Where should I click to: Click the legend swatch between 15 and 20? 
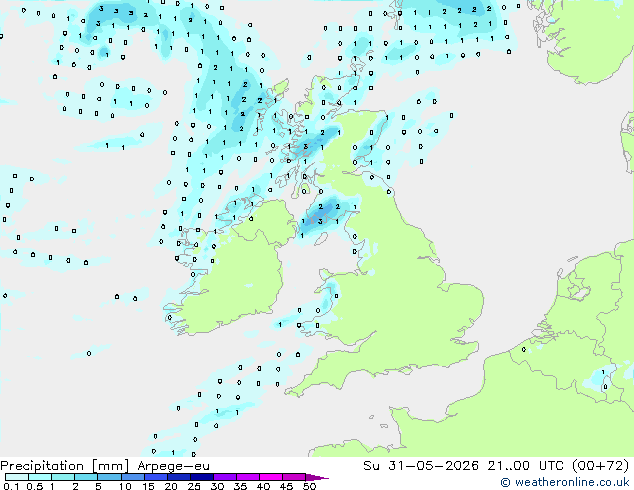pyautogui.click(x=156, y=477)
